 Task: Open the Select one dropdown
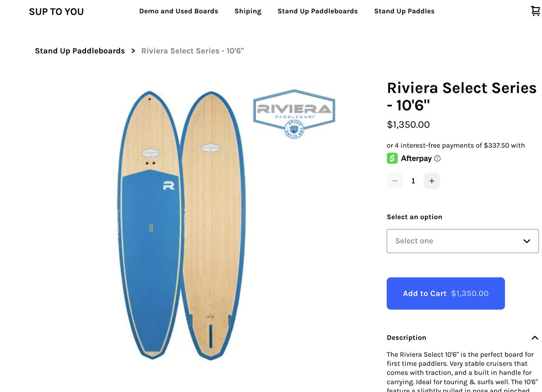click(x=462, y=241)
